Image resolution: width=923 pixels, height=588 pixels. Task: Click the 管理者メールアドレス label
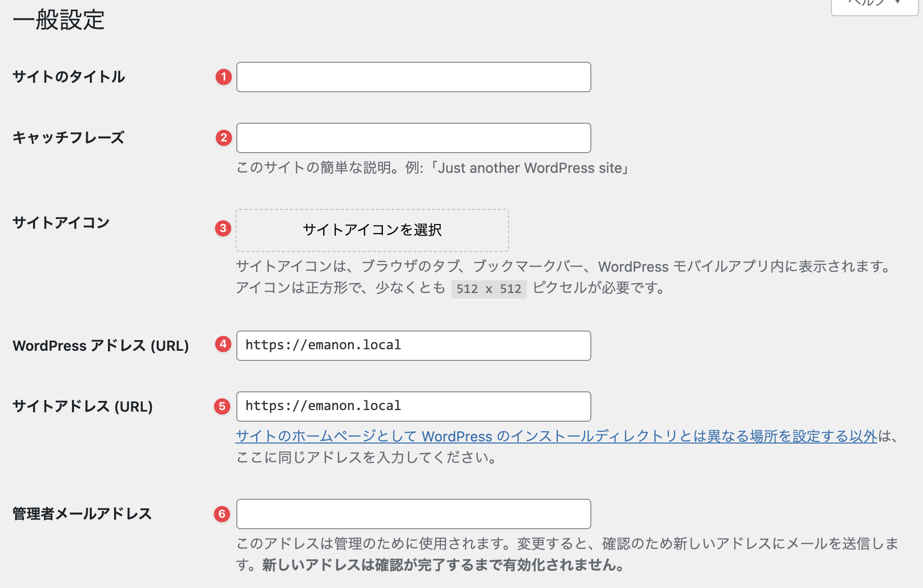pos(82,514)
